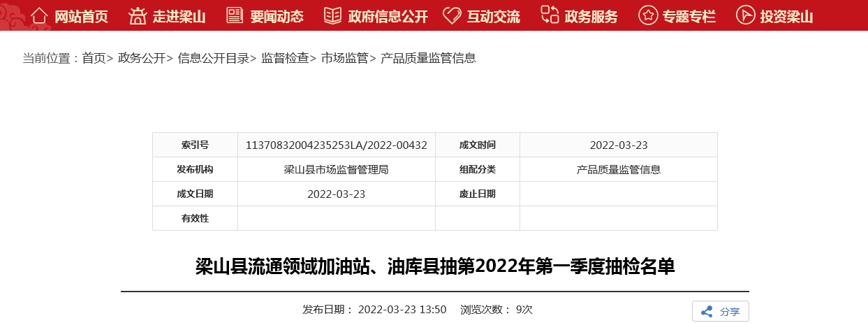This screenshot has width=868, height=323.
Task: Click the home icon beside 网站首页
Action: (x=39, y=15)
